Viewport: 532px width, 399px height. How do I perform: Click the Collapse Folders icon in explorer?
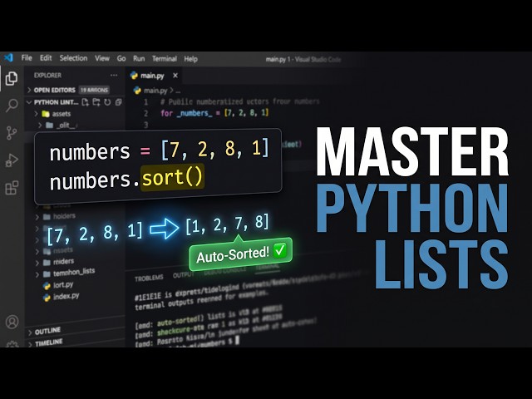pyautogui.click(x=118, y=101)
